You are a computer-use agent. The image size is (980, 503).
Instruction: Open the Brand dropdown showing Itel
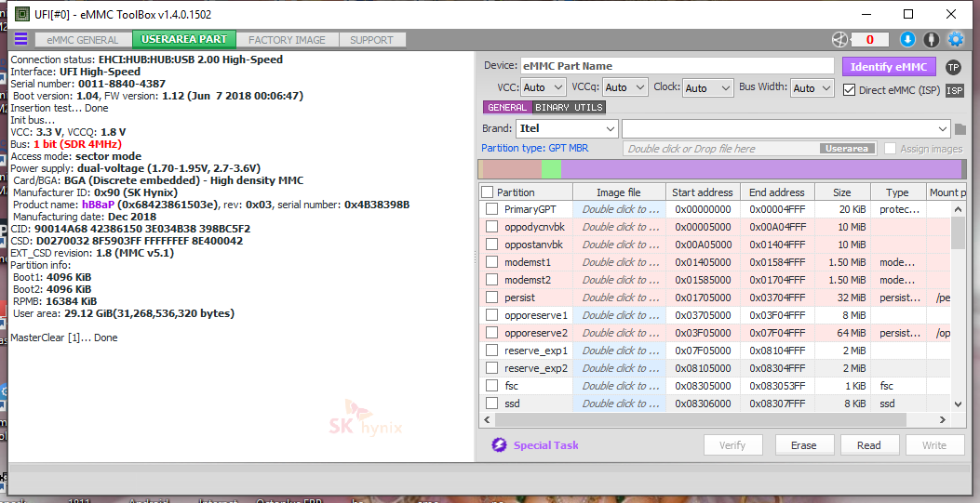[x=567, y=128]
